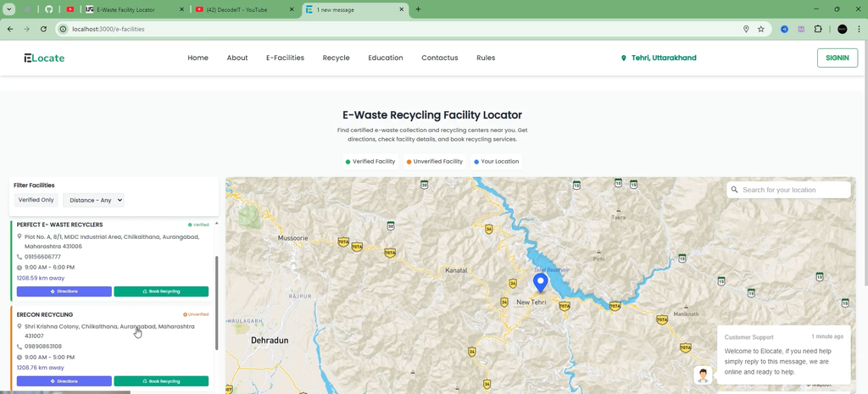Image resolution: width=868 pixels, height=394 pixels.
Task: Open the Recycle menu item
Action: 336,58
